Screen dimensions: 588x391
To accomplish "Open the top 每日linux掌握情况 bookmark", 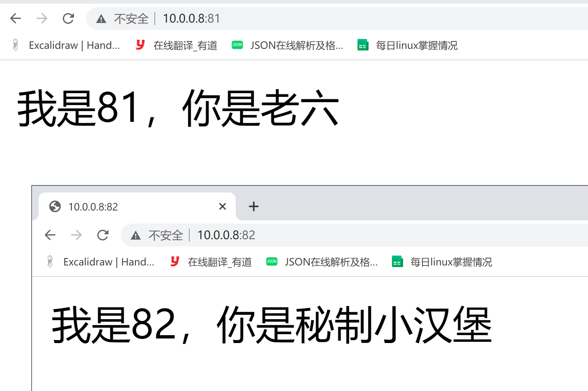I will [x=407, y=45].
